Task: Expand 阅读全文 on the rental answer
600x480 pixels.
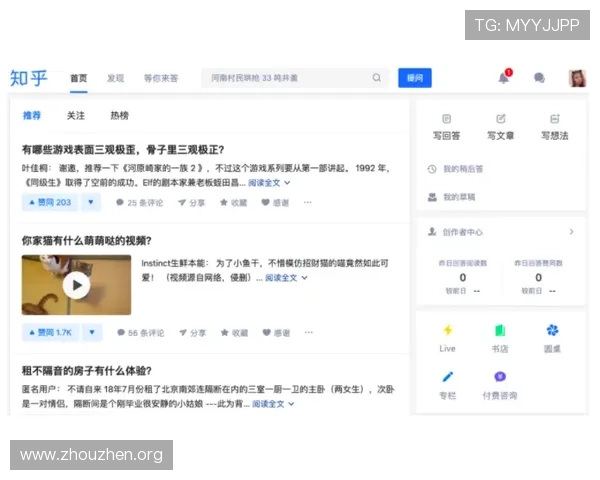Action: pos(273,404)
